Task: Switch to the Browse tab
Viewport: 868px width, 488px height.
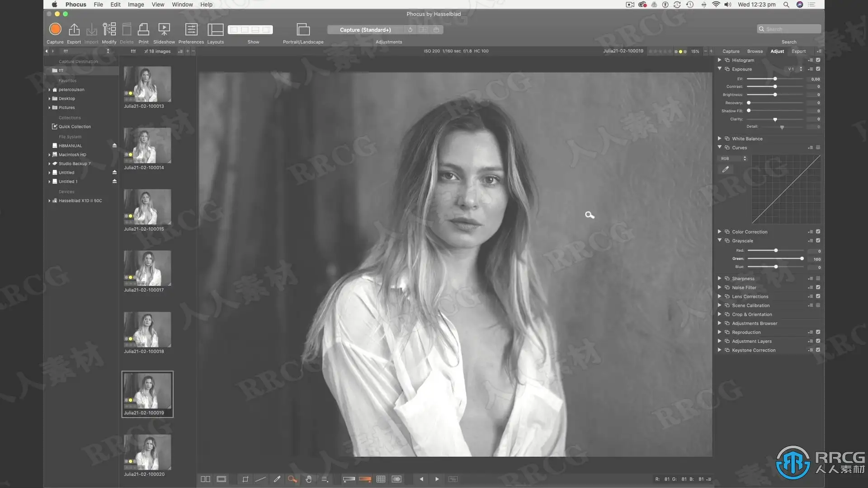Action: pos(755,51)
